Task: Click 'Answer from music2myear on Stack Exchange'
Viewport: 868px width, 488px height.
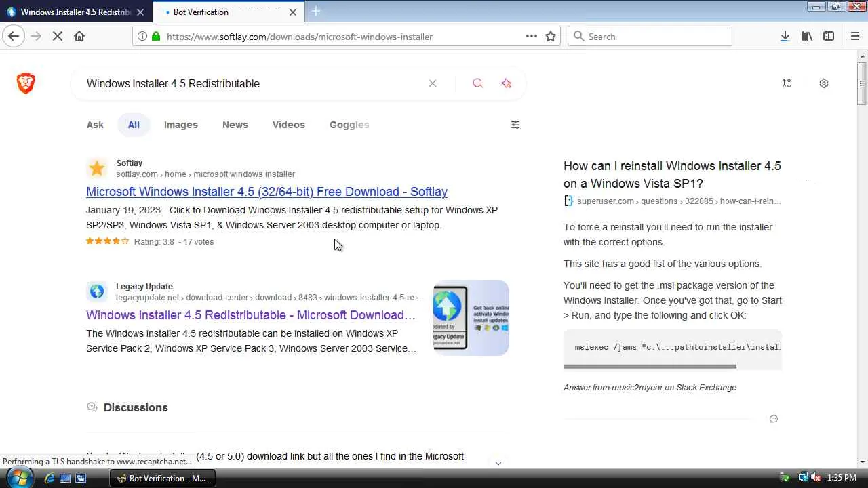Action: (650, 388)
